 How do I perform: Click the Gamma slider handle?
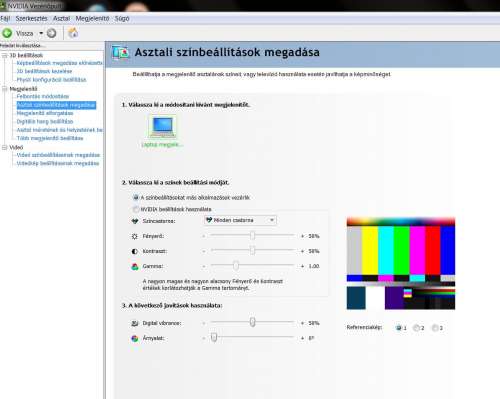[236, 265]
